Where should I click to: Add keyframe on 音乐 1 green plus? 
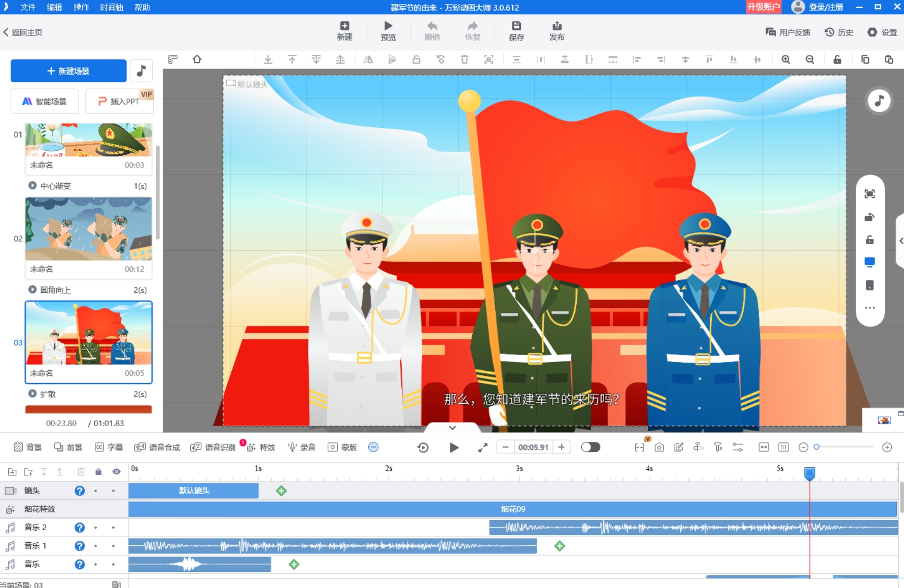tap(560, 546)
